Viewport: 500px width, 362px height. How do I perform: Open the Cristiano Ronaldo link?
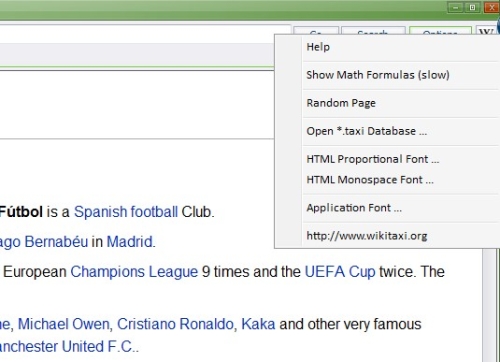point(175,324)
